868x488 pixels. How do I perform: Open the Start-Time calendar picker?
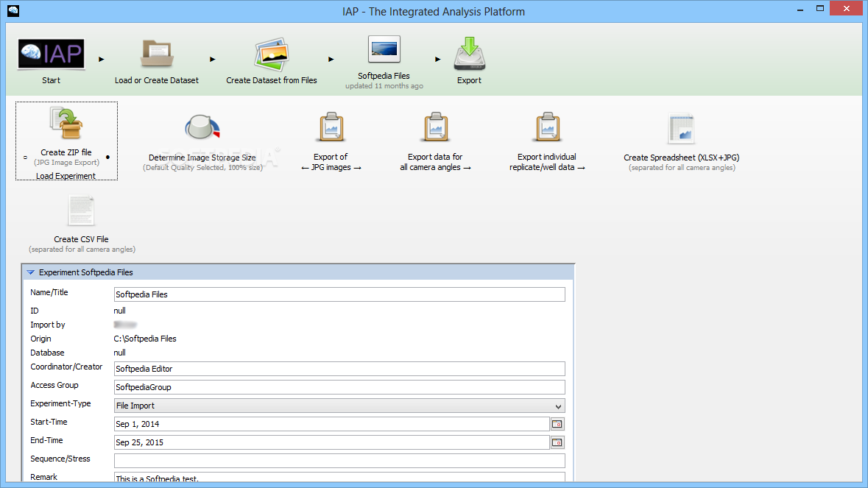click(x=557, y=424)
